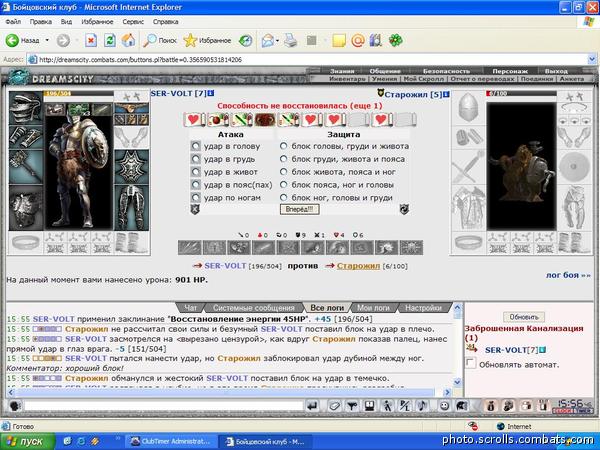Select attack 'удар в пояс(пах)'
This screenshot has width=600, height=450.
(x=196, y=185)
